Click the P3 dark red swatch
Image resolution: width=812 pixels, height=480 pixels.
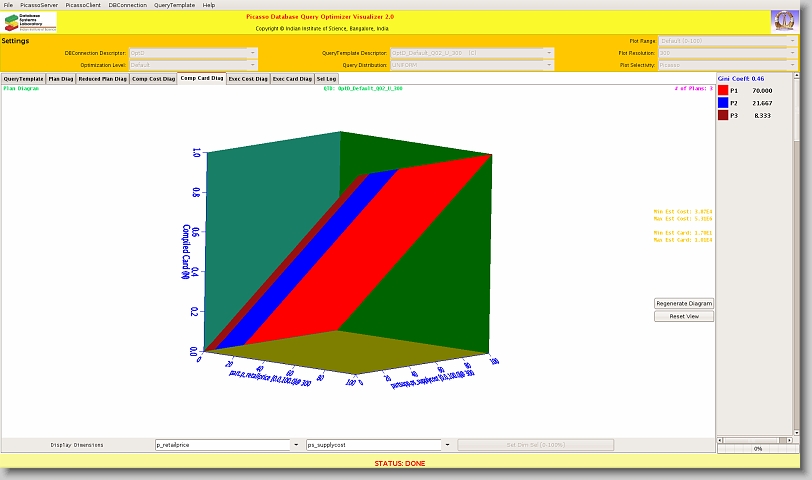click(723, 116)
